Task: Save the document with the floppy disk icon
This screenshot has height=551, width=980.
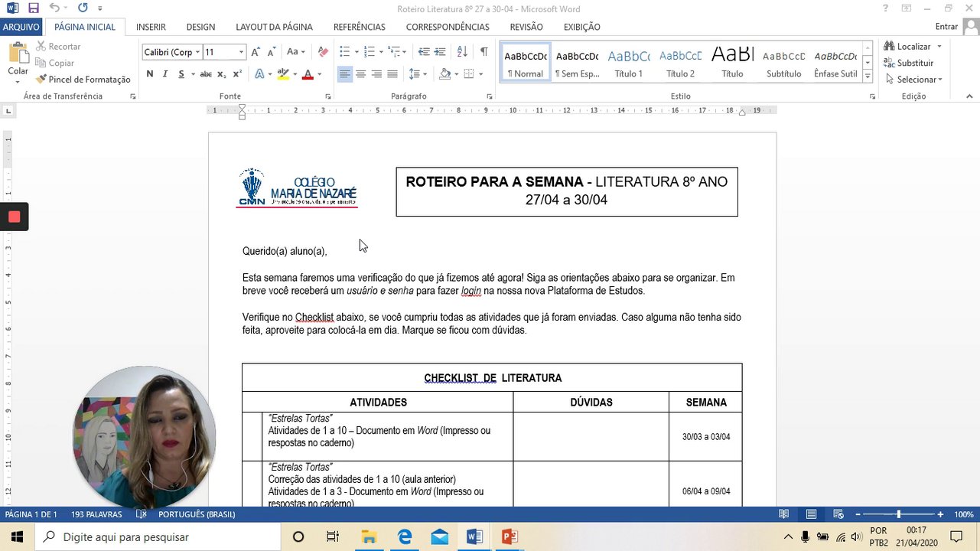Action: click(x=33, y=8)
